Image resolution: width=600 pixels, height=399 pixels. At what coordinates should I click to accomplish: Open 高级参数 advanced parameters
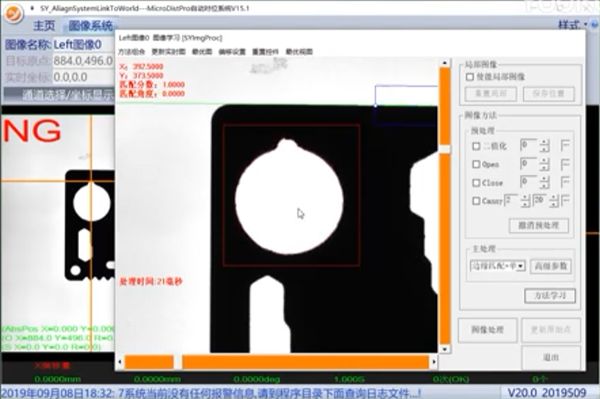coord(551,266)
